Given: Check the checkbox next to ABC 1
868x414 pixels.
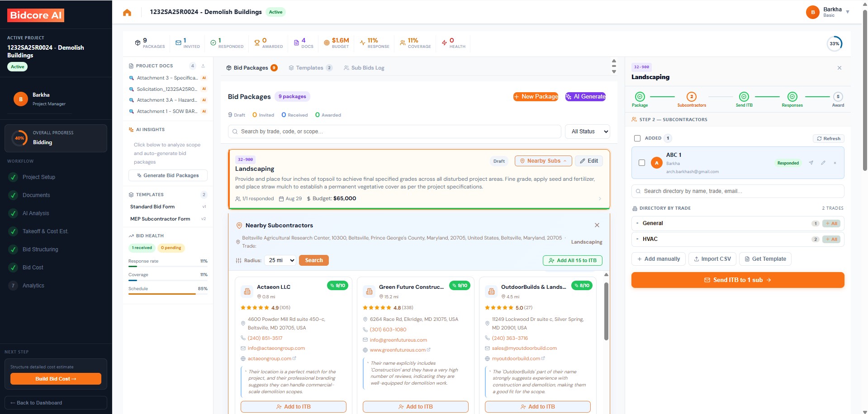Looking at the screenshot, I should coord(641,163).
